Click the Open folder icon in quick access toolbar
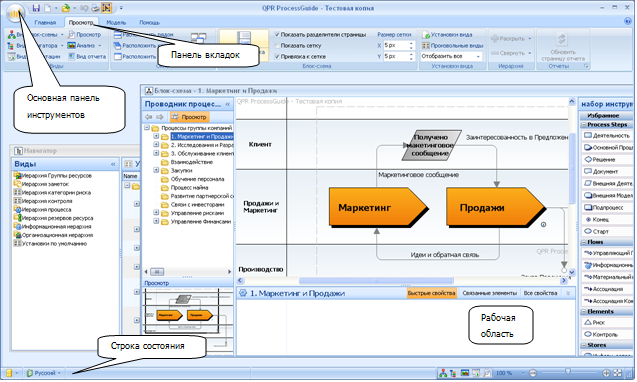 pos(65,8)
